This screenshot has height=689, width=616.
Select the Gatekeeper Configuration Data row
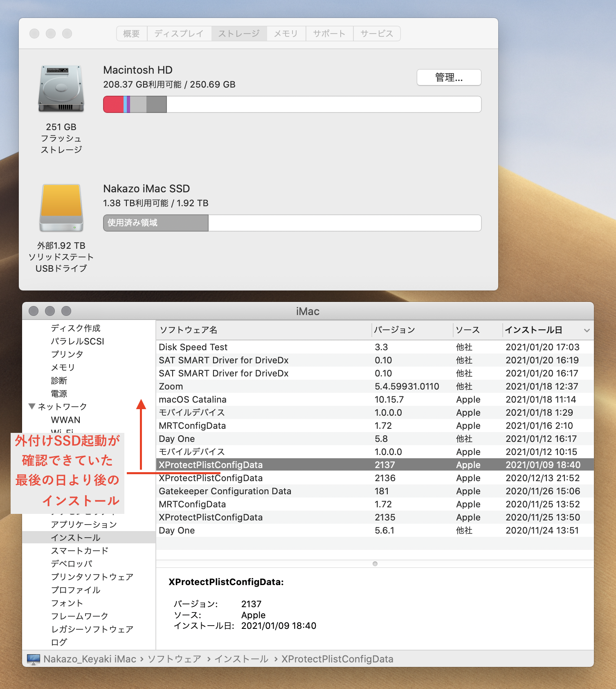click(375, 491)
